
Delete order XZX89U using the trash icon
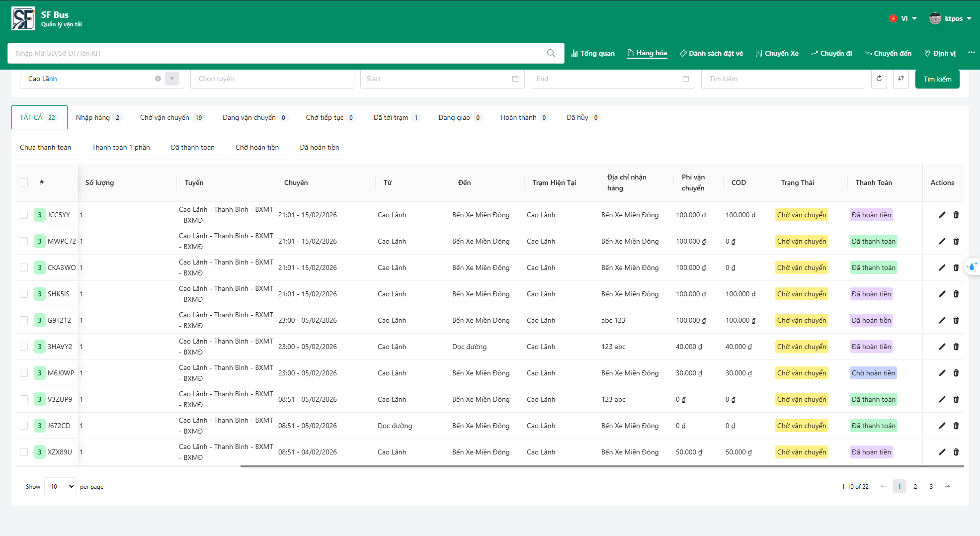956,452
